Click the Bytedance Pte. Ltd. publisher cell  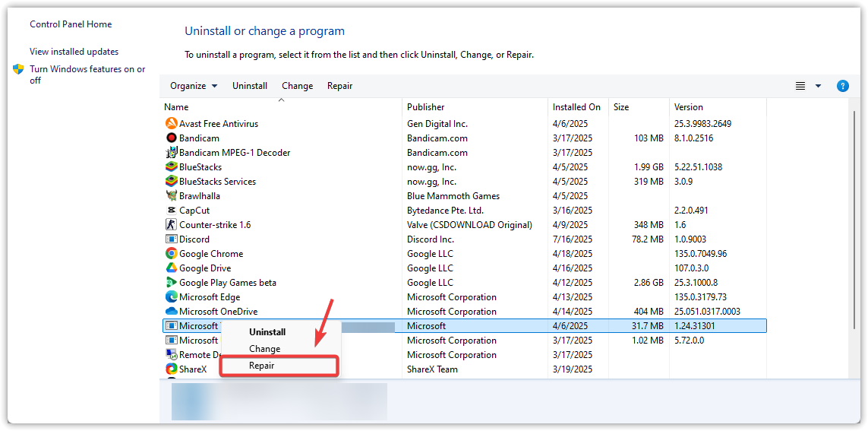[445, 210]
